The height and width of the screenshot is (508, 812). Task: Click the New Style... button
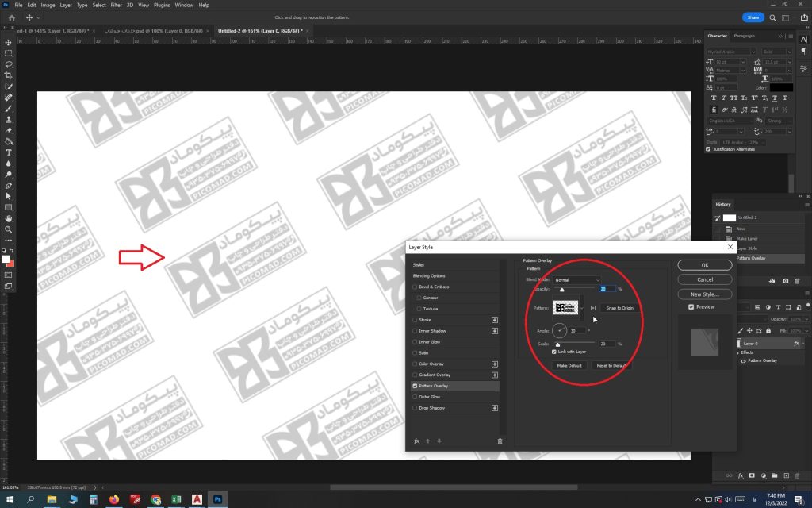pos(705,294)
